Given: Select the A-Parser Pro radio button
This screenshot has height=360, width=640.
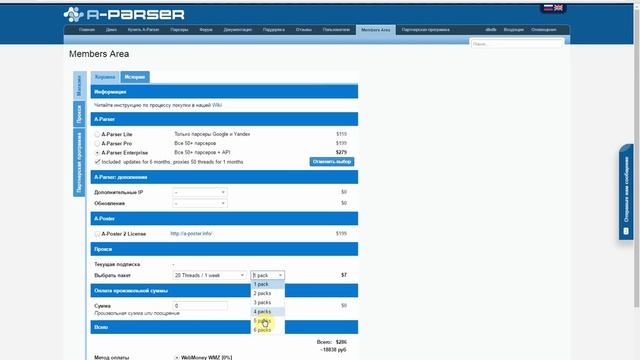Looking at the screenshot, I should tap(97, 144).
